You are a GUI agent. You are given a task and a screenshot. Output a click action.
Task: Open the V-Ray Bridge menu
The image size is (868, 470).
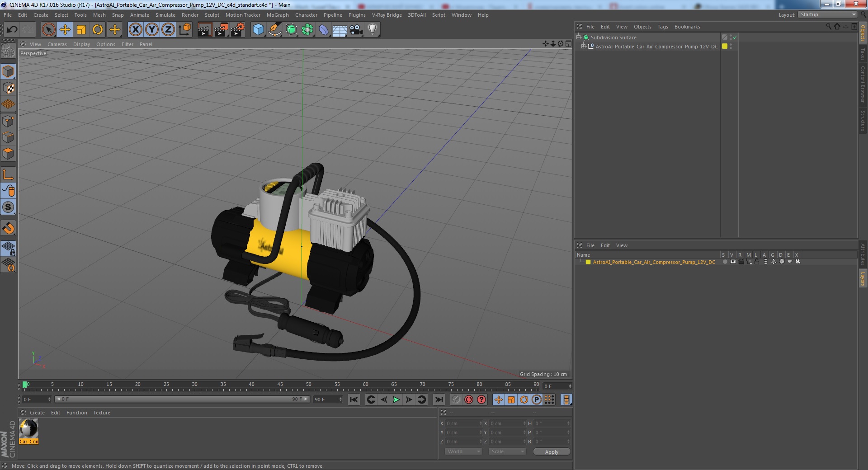click(387, 15)
